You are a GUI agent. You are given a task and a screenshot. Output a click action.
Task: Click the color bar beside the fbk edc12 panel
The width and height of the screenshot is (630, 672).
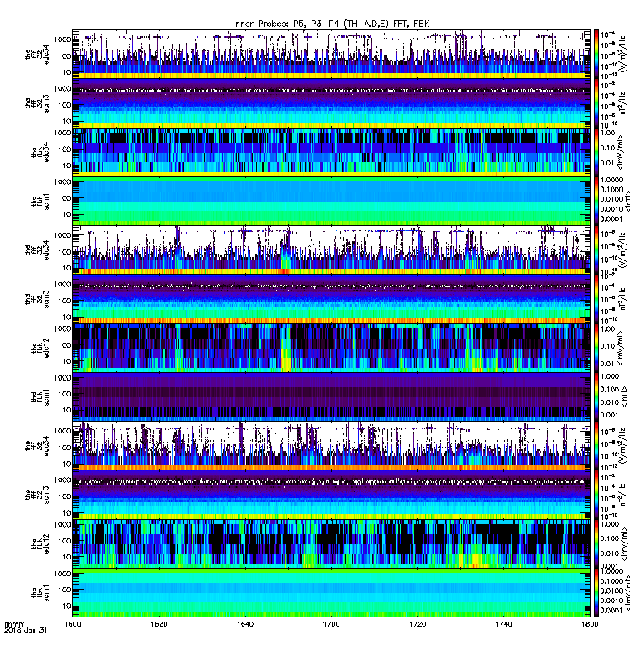(596, 543)
